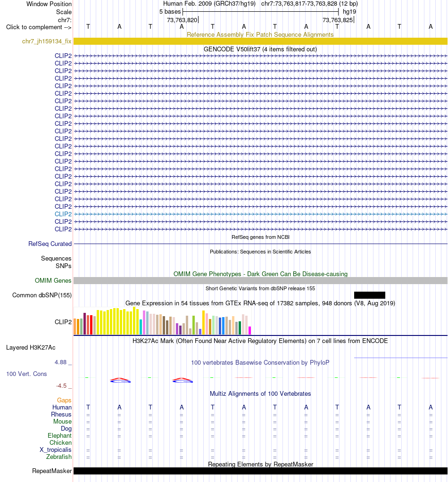Click the "OMIM Genes" track label
448x482 pixels.
[x=53, y=280]
